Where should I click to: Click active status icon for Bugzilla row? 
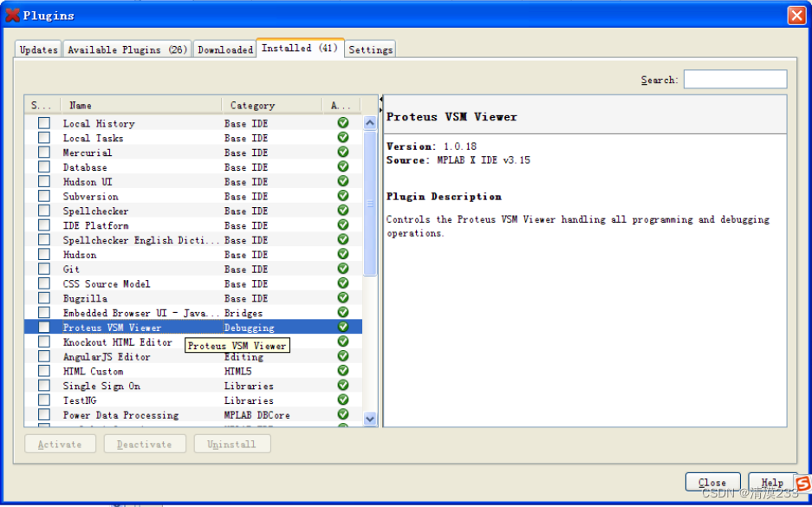click(343, 298)
